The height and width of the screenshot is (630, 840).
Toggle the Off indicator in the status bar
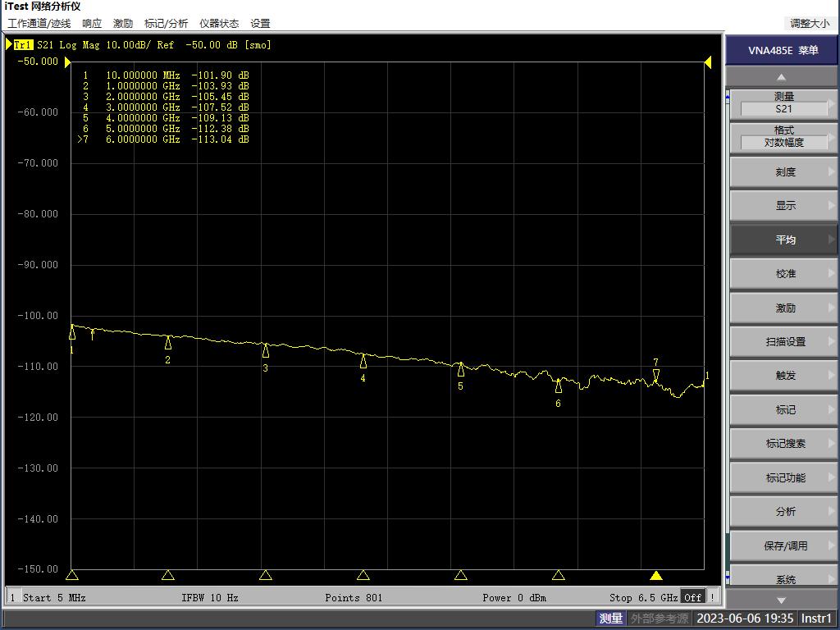coord(693,597)
